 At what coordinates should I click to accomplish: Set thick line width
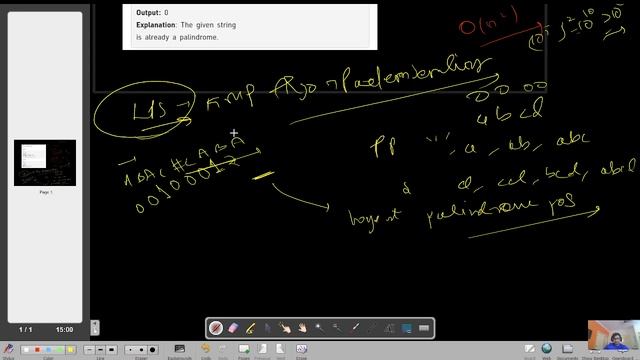[111, 350]
